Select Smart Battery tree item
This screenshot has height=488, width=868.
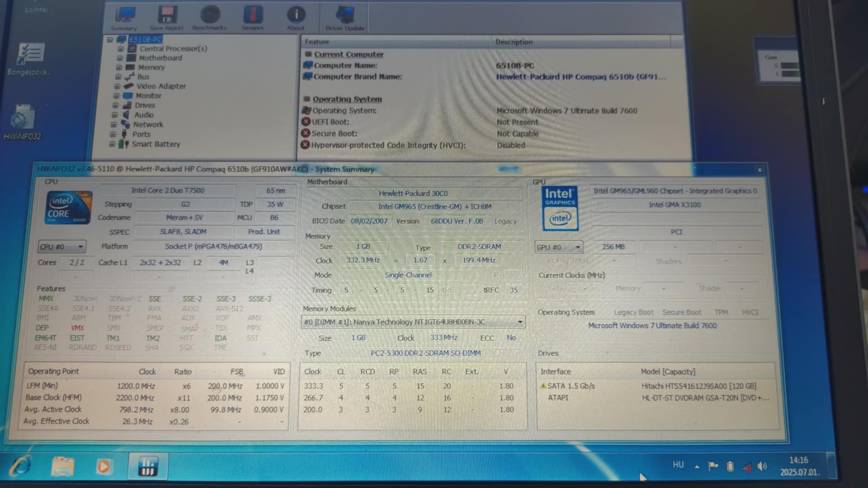click(156, 144)
